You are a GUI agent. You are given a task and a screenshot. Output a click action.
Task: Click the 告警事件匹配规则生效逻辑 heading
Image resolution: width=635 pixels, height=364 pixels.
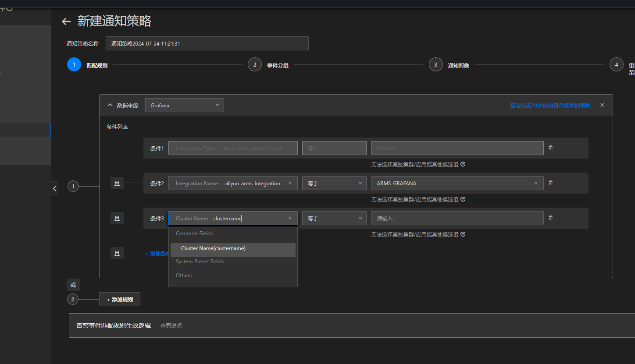click(114, 325)
